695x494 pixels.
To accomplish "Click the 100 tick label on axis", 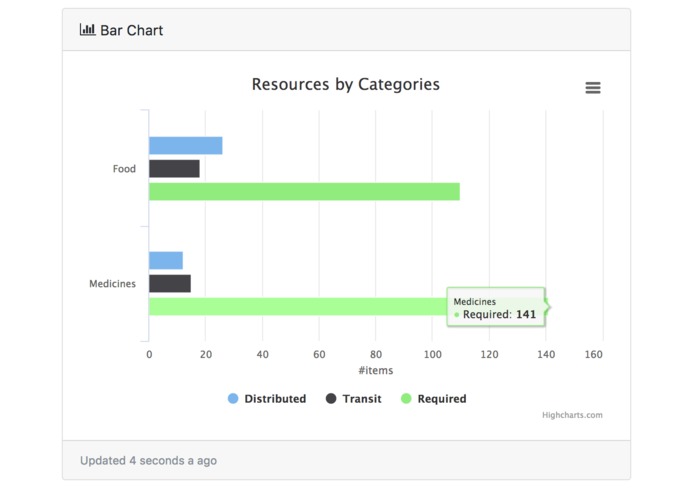I will point(433,354).
